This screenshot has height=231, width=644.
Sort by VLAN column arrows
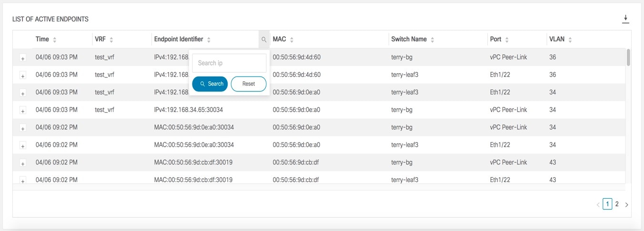pyautogui.click(x=570, y=39)
